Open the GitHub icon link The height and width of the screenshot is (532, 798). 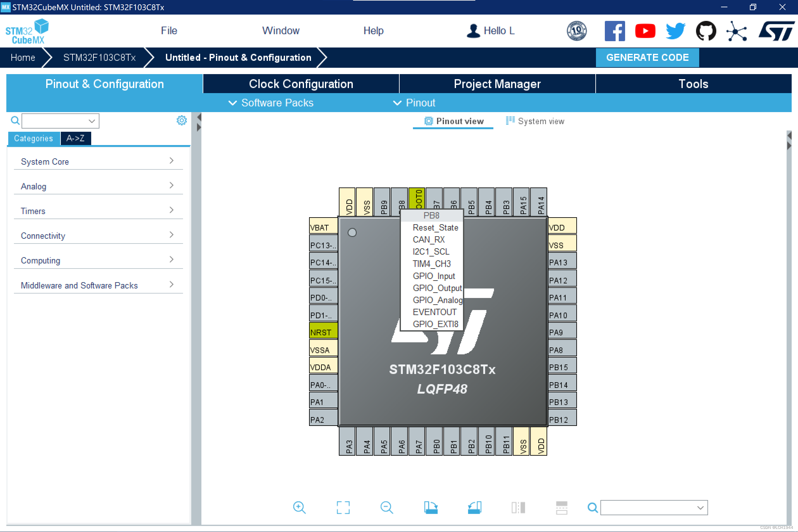(x=706, y=31)
